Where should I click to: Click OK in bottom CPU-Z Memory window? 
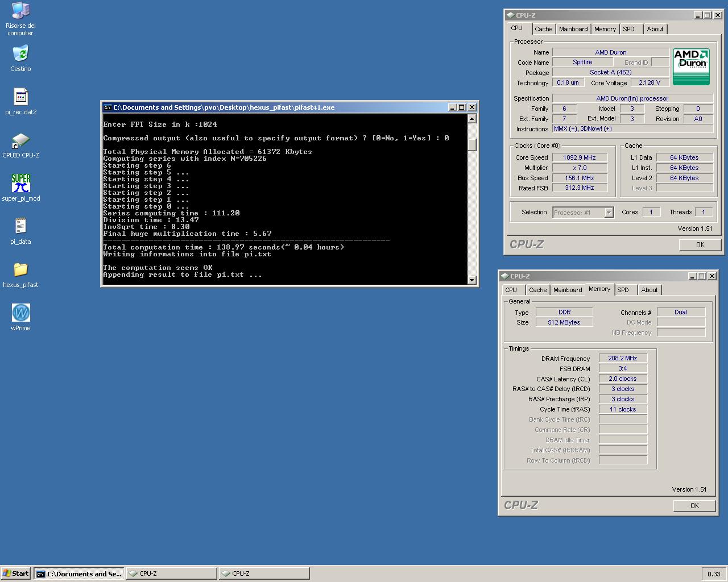pos(694,506)
